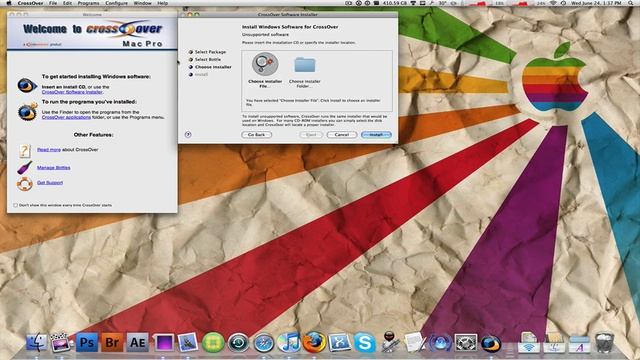Toggle Don't show this window checkbox
Image resolution: width=640 pixels, height=360 pixels.
tap(16, 205)
